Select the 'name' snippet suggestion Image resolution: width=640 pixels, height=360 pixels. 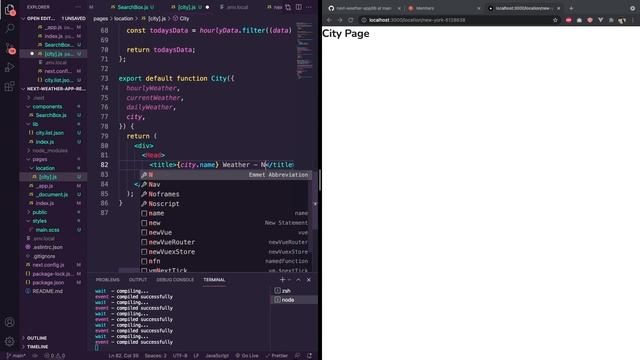pos(225,213)
